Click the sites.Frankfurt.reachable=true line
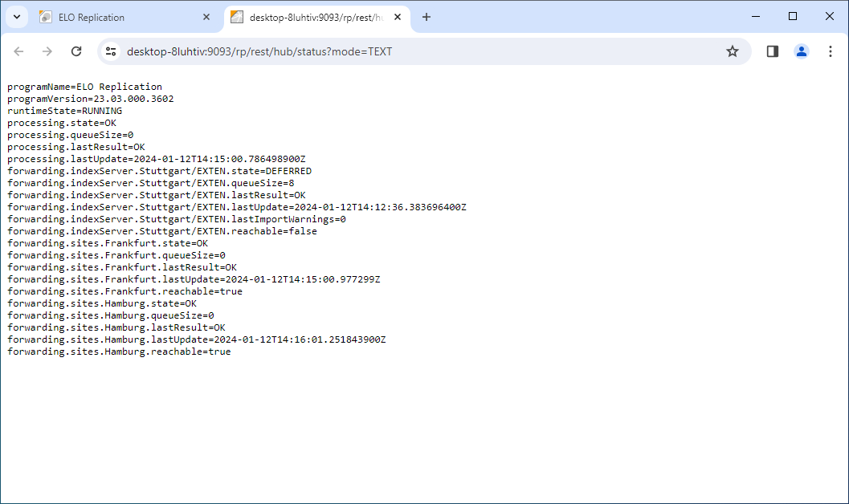The width and height of the screenshot is (849, 504). pyautogui.click(x=124, y=291)
